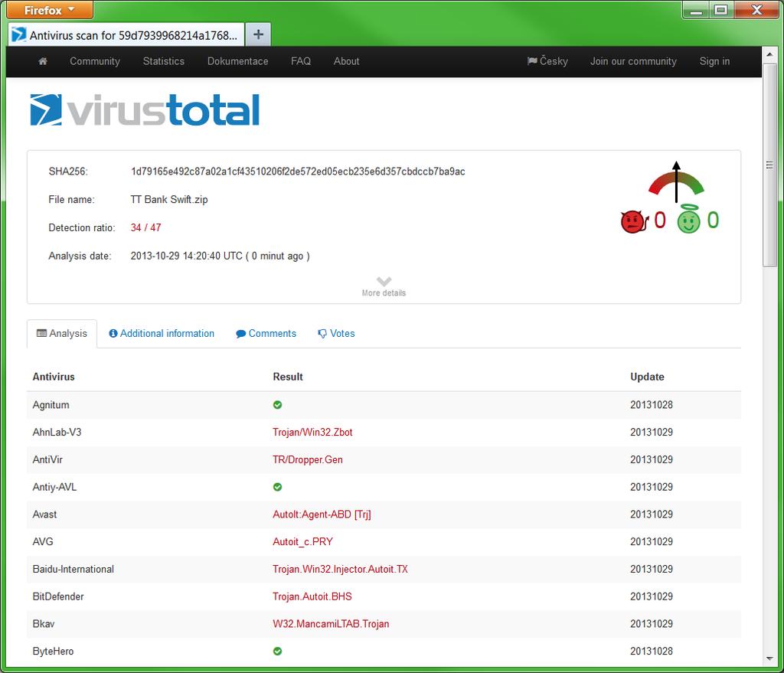Open the Comments tab

tap(266, 334)
